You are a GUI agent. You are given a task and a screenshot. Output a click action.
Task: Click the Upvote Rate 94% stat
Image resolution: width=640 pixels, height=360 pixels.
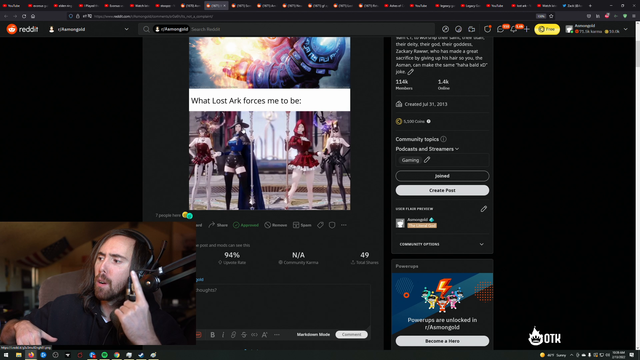pos(232,258)
